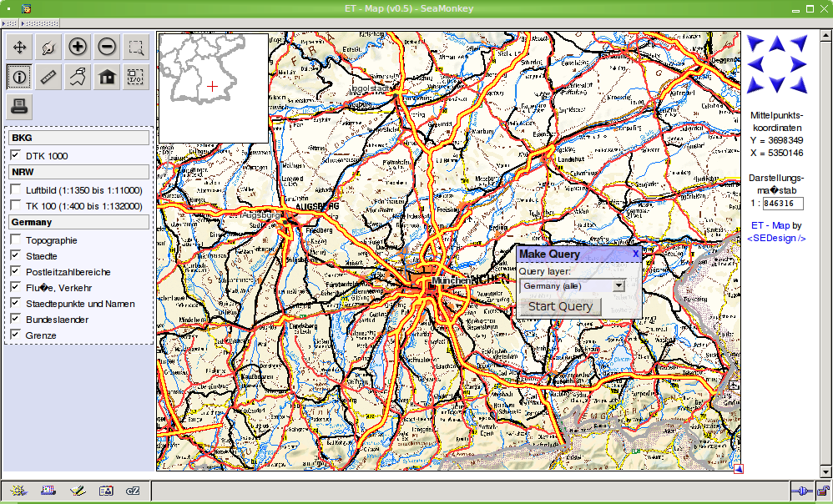Pan map north with the up arrow

pyautogui.click(x=776, y=41)
